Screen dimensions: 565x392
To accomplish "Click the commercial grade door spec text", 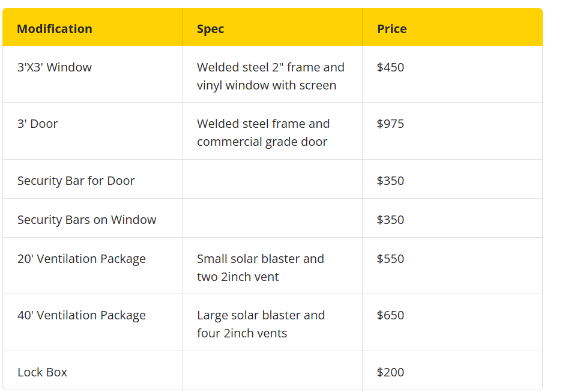I will point(263,133).
